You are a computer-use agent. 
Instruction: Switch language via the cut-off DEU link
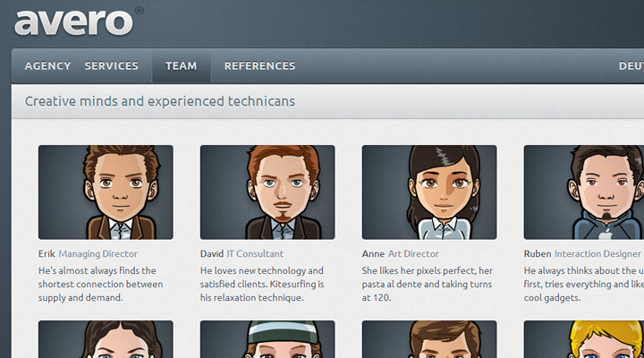pos(631,65)
